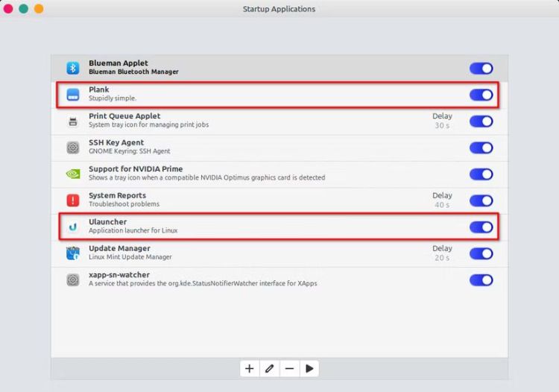Click the Plank dock icon
Viewport: 559px width, 392px height.
click(73, 95)
